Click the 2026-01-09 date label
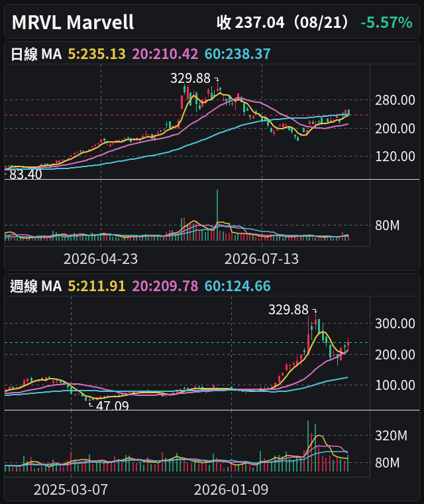Image resolution: width=424 pixels, height=504 pixels. (x=231, y=490)
